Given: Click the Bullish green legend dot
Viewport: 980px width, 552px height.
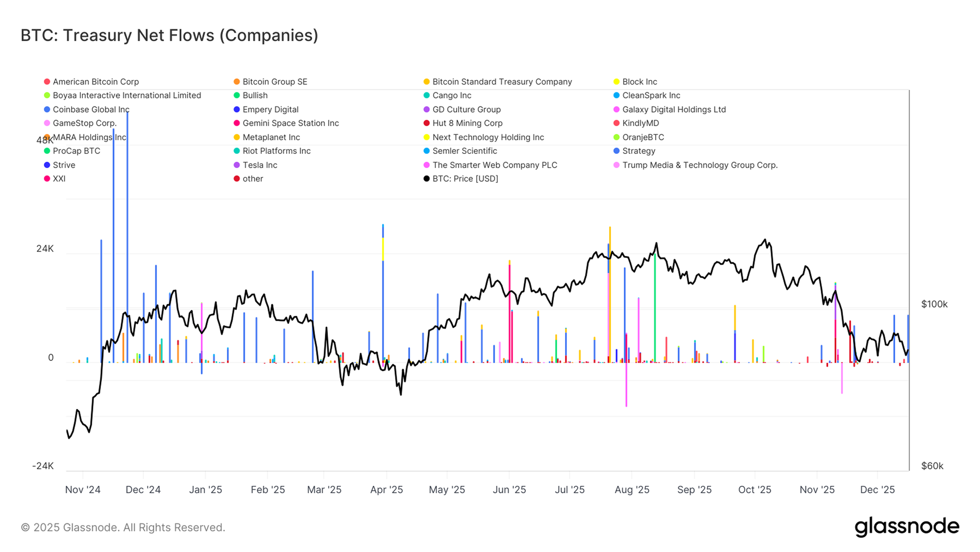Looking at the screenshot, I should [237, 96].
